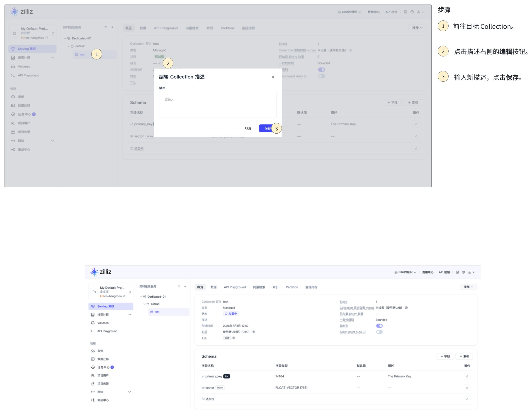Click the blue 保存 button
Viewport: 532px width, 414px height.
tap(267, 128)
